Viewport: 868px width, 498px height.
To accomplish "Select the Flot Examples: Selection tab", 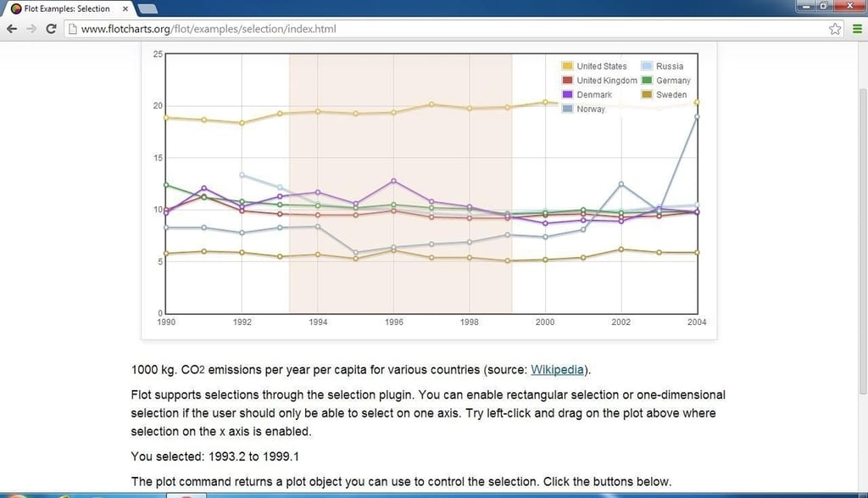I will coord(70,8).
